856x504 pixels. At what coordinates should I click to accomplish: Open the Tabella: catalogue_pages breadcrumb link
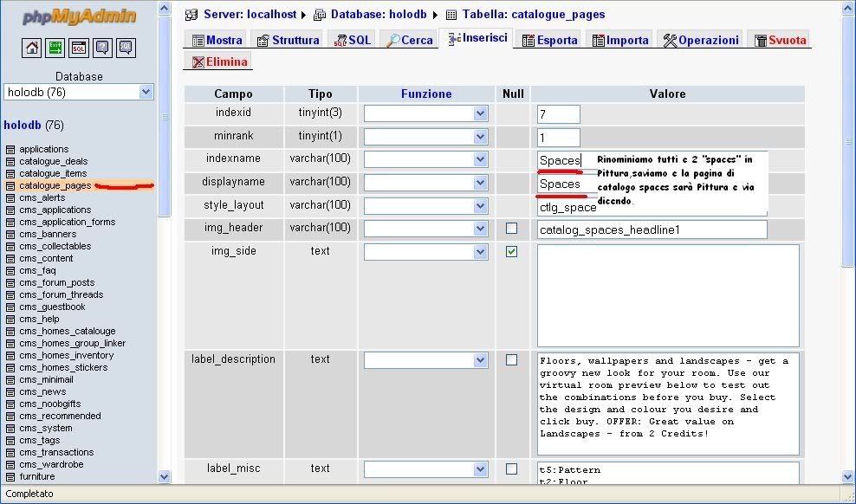pyautogui.click(x=534, y=15)
